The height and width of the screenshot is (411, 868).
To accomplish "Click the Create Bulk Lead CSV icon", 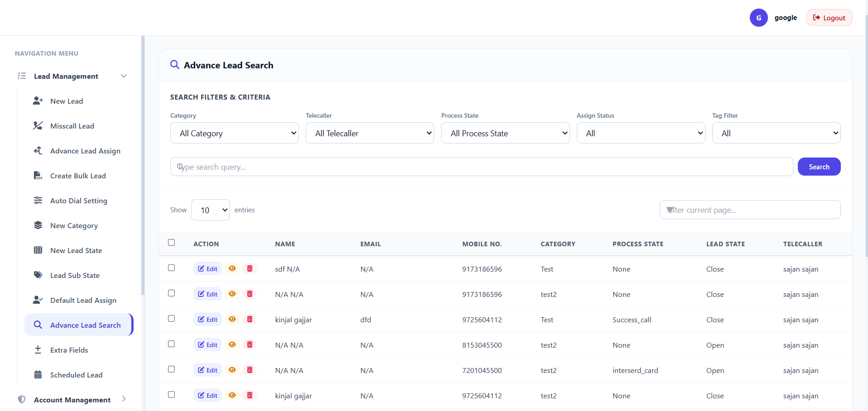I will coord(38,176).
